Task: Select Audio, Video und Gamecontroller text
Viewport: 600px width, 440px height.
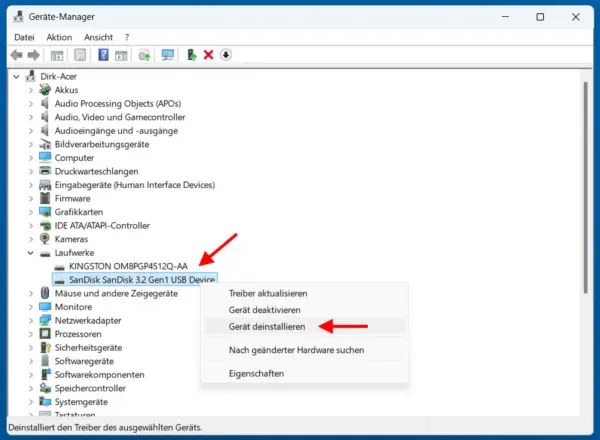Action: (120, 117)
